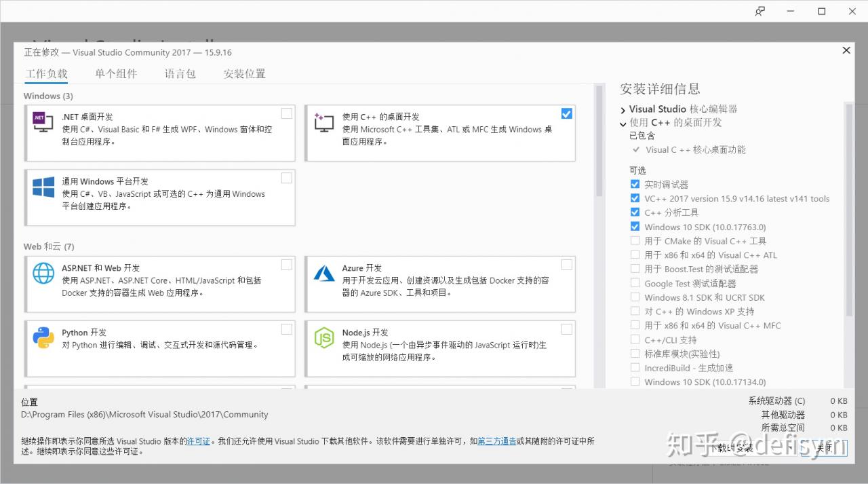This screenshot has height=484, width=868.
Task: Open the 第三方通告 link
Action: [496, 441]
